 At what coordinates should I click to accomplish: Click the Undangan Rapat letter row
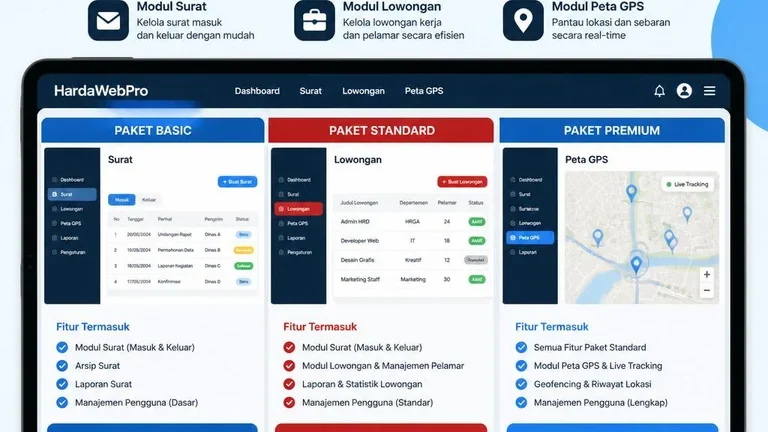click(x=182, y=235)
